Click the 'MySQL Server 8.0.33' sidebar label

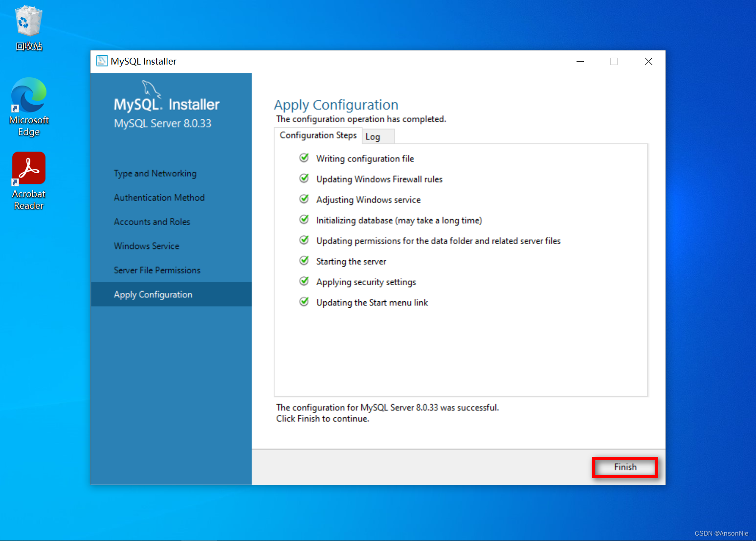coord(163,123)
